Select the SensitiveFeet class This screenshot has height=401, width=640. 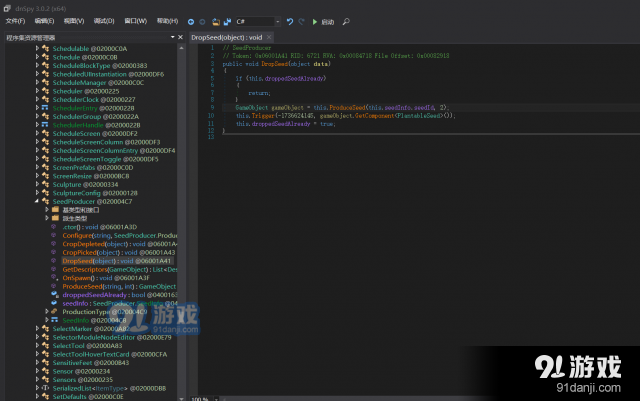click(x=91, y=363)
